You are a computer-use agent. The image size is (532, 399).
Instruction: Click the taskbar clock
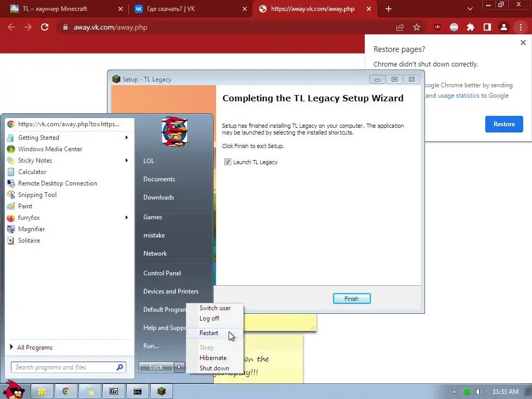[x=505, y=392]
